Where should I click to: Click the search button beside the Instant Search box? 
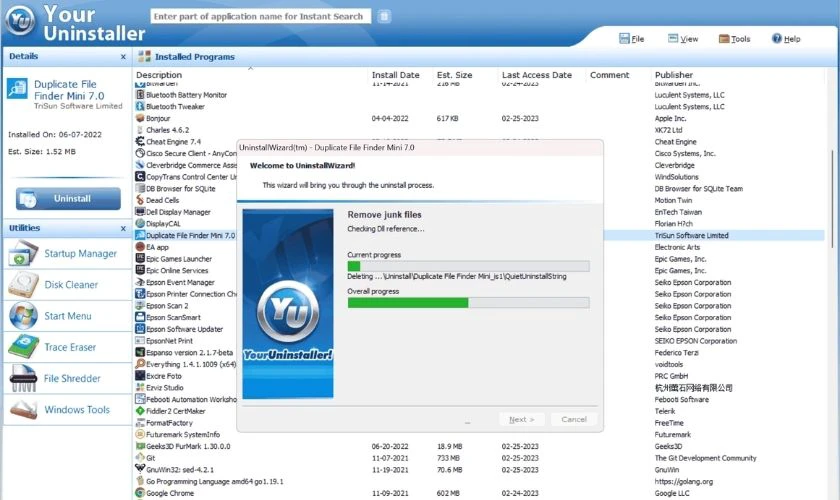click(384, 17)
